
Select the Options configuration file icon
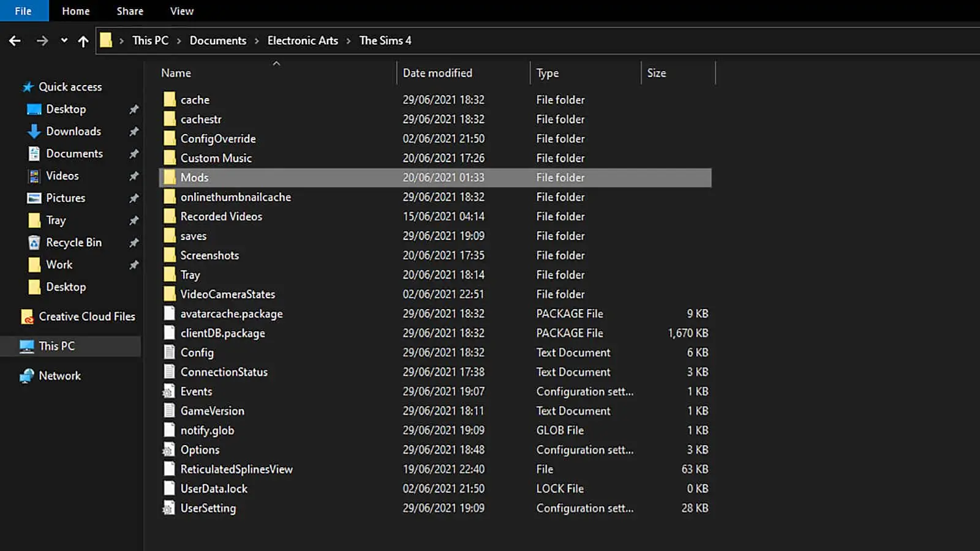tap(168, 450)
